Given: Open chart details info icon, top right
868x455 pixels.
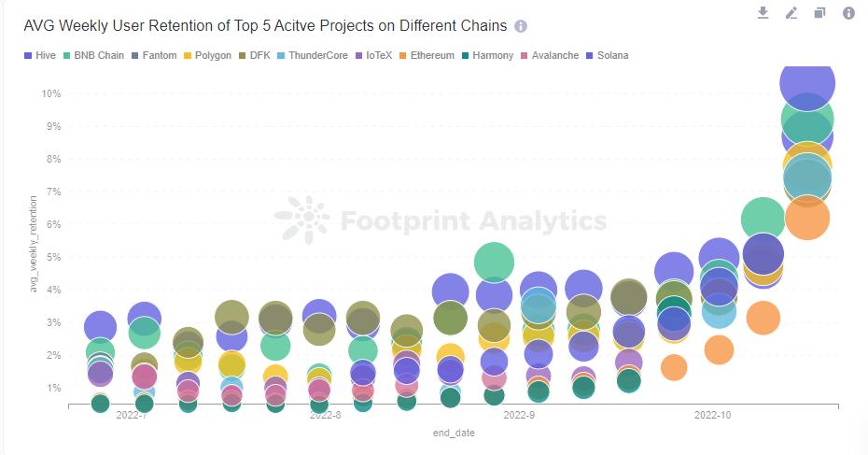Looking at the screenshot, I should (x=848, y=13).
